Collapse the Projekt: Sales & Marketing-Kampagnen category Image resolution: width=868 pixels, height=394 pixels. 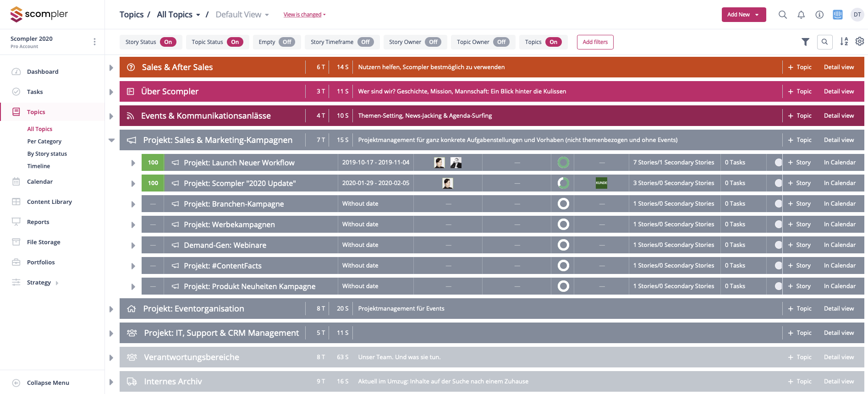pyautogui.click(x=111, y=140)
